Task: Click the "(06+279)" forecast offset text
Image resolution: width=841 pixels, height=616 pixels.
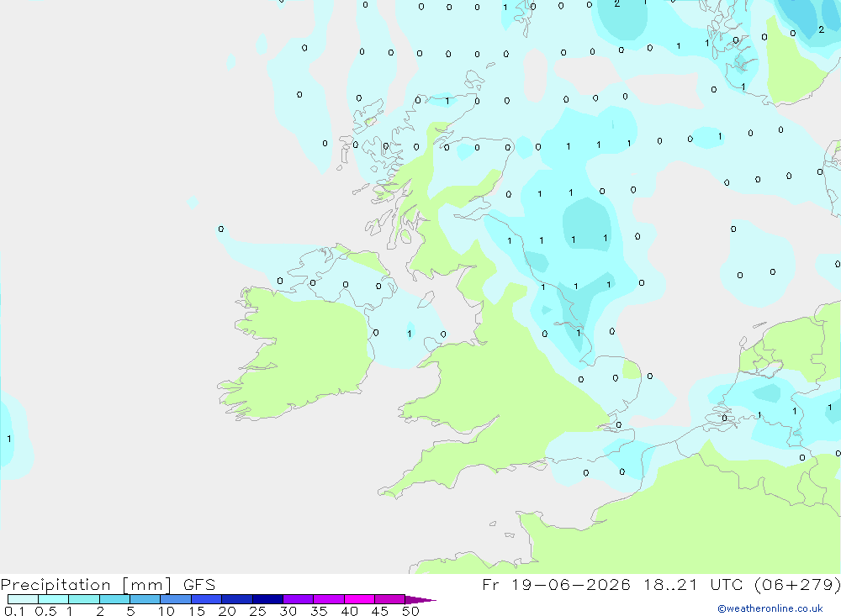Action: click(797, 584)
